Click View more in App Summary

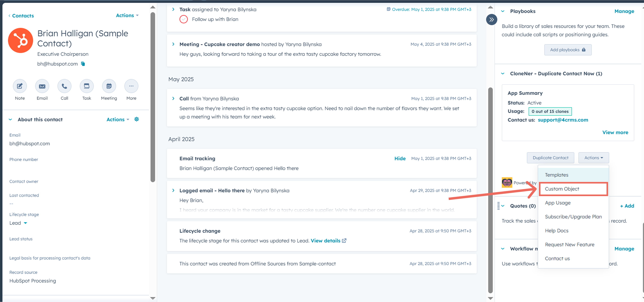click(615, 132)
